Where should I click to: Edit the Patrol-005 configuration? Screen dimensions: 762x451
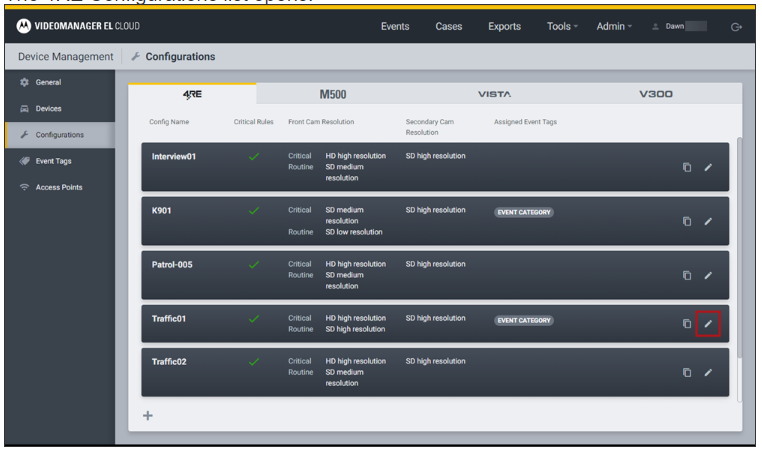[708, 275]
